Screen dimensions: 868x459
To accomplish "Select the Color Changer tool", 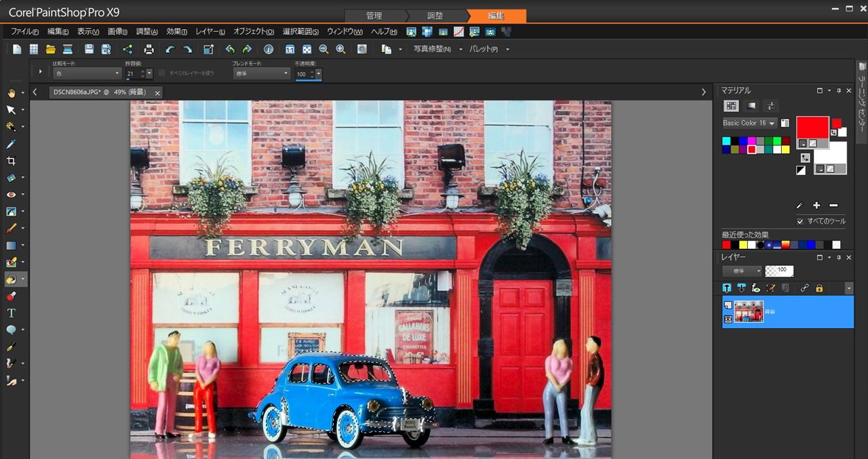I will click(x=12, y=279).
